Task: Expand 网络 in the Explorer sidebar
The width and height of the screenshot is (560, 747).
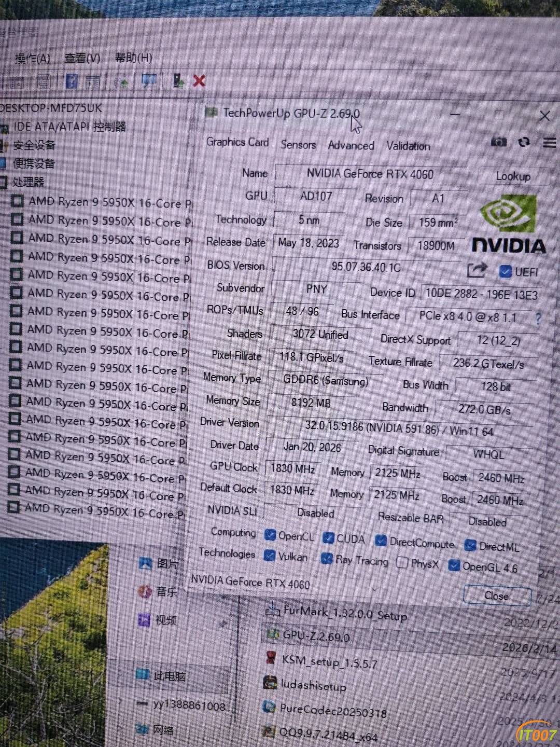Action: click(120, 728)
